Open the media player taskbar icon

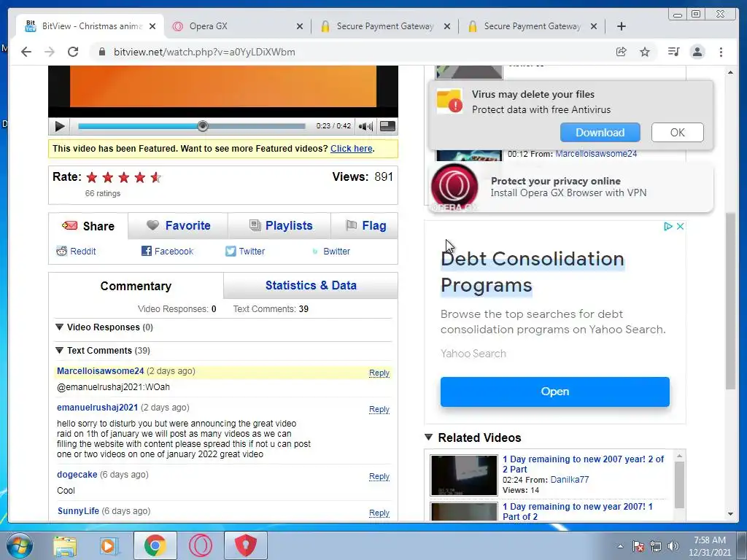(x=109, y=545)
